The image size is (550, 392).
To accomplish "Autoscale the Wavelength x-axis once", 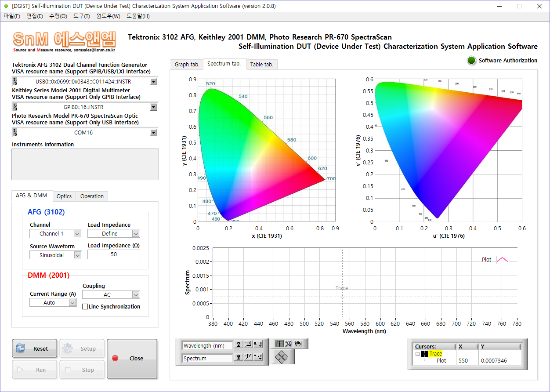I will [x=248, y=345].
